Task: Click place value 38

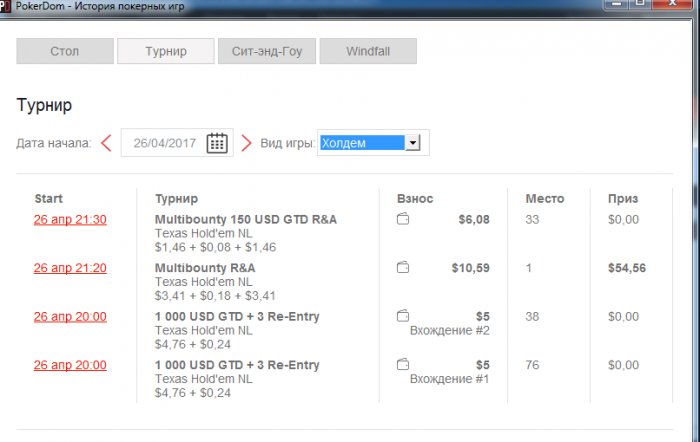Action: pyautogui.click(x=532, y=317)
